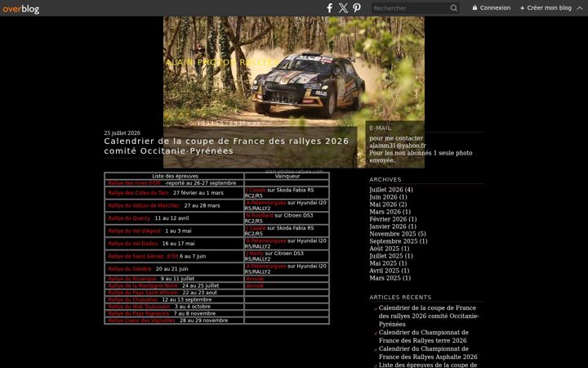Image resolution: width=588 pixels, height=368 pixels.
Task: Open recent article Championnat Rallyes Asphalte 2026
Action: (428, 352)
